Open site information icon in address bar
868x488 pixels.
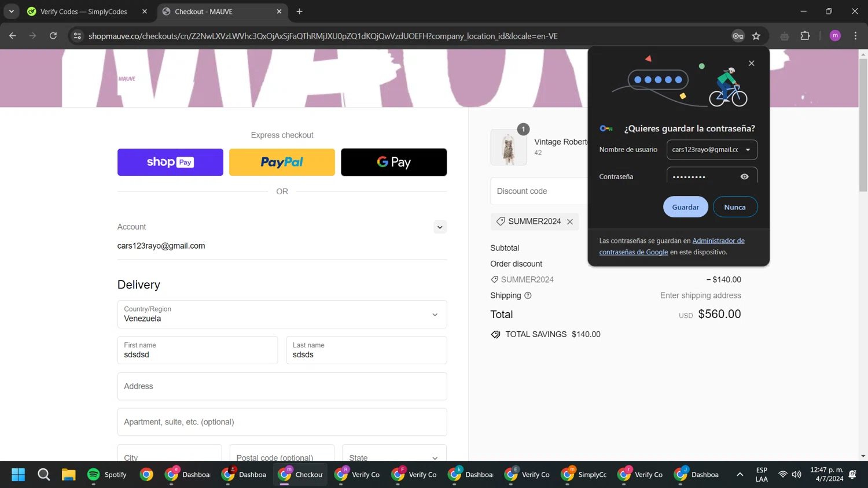(78, 36)
